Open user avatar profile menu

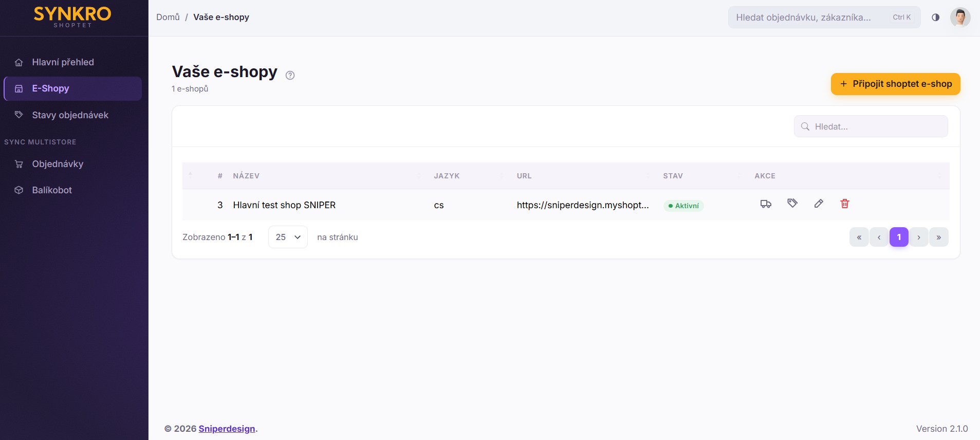[x=960, y=17]
